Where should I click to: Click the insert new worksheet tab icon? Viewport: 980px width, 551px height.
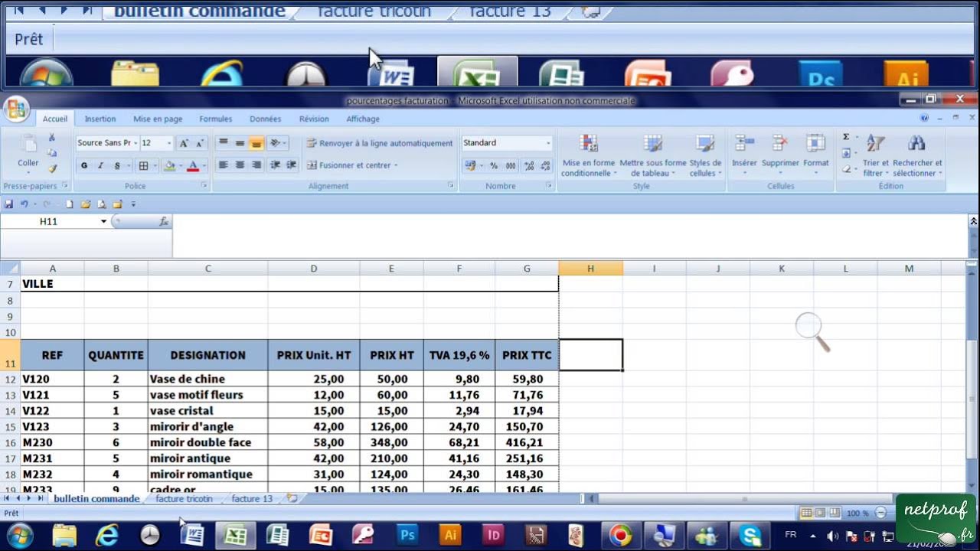pos(291,498)
